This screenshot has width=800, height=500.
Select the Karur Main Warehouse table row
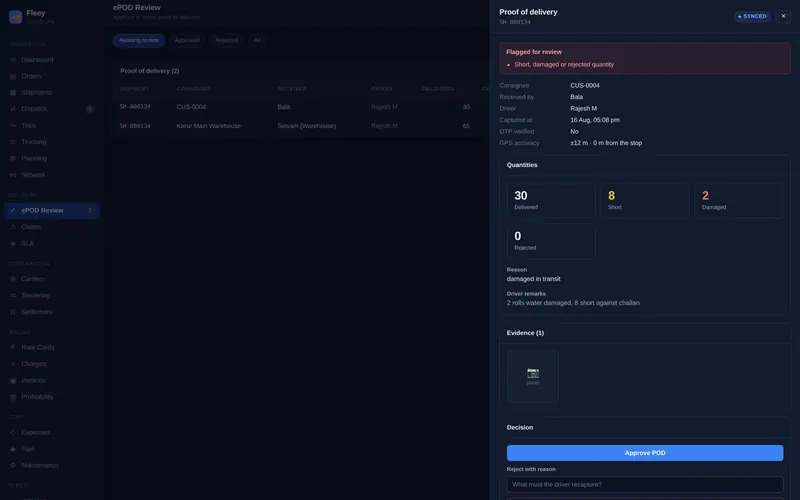(x=301, y=126)
